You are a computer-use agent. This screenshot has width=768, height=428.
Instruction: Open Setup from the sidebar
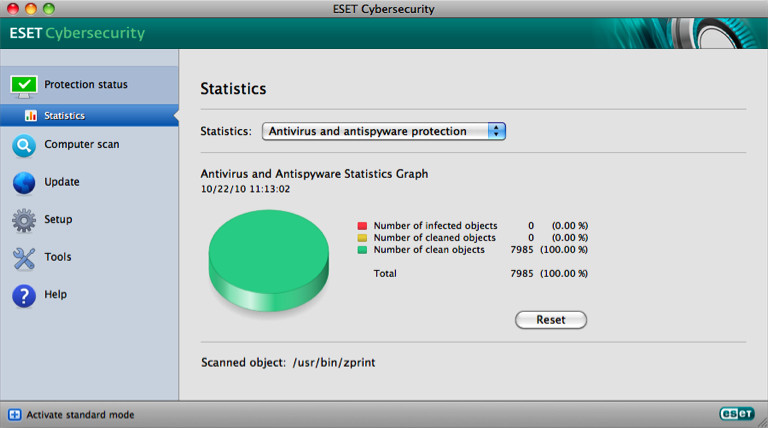89,219
